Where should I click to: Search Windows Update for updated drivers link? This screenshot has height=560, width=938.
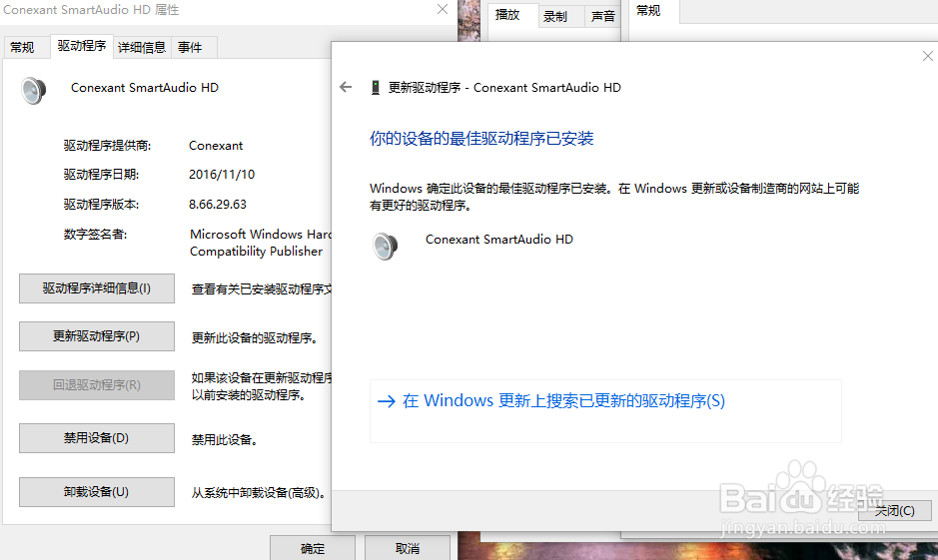tap(605, 411)
